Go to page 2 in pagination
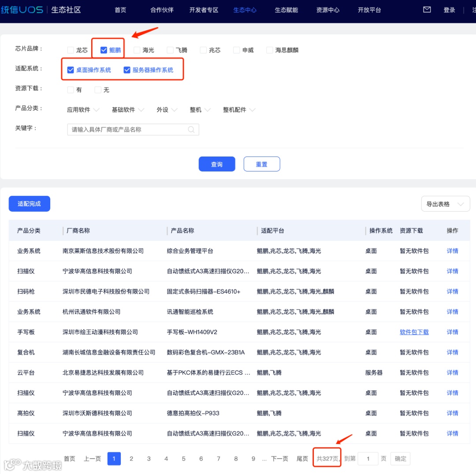 tap(131, 459)
